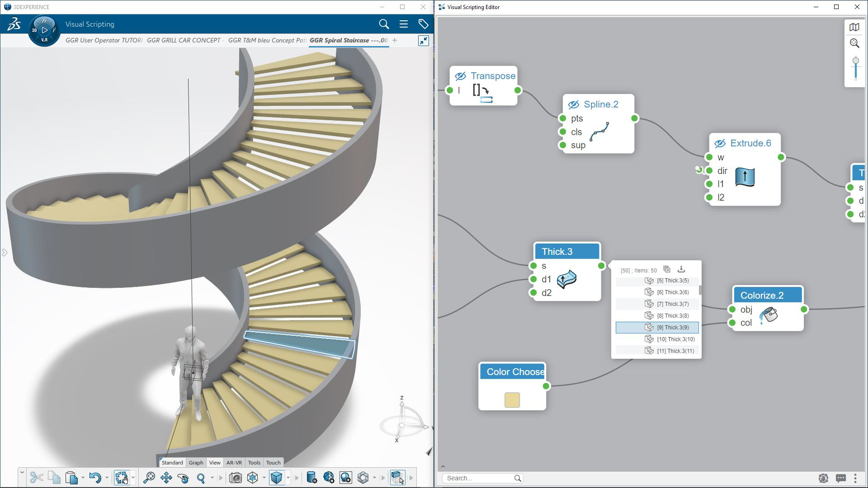Open the tags icon in top bar
The height and width of the screenshot is (488, 868).
[x=423, y=24]
